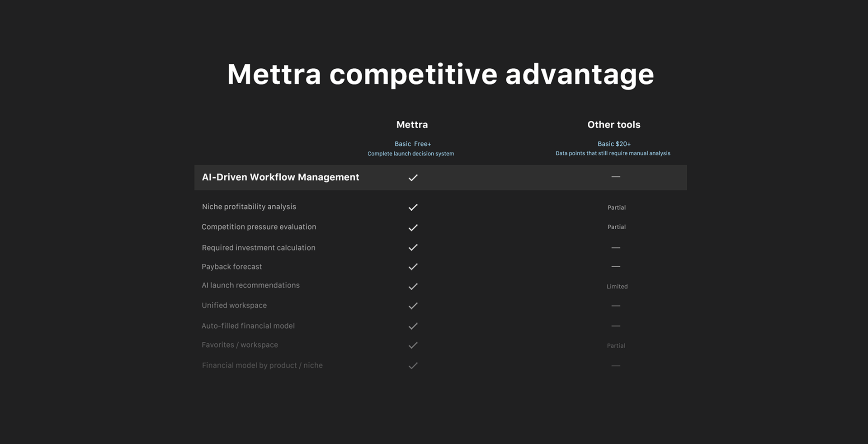
Task: Click checkmark for Niche profitability analysis
Action: coord(413,208)
